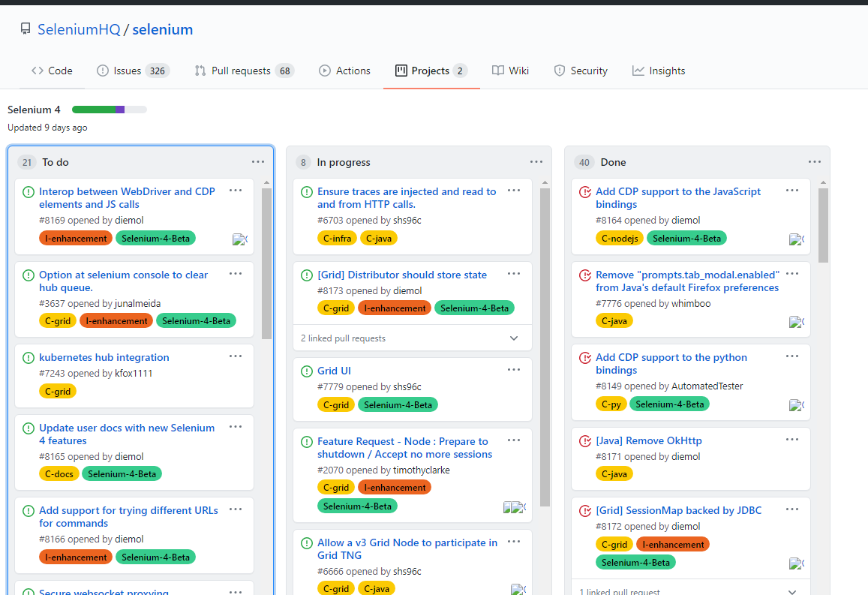
Task: Open the Code tab
Action: [52, 71]
